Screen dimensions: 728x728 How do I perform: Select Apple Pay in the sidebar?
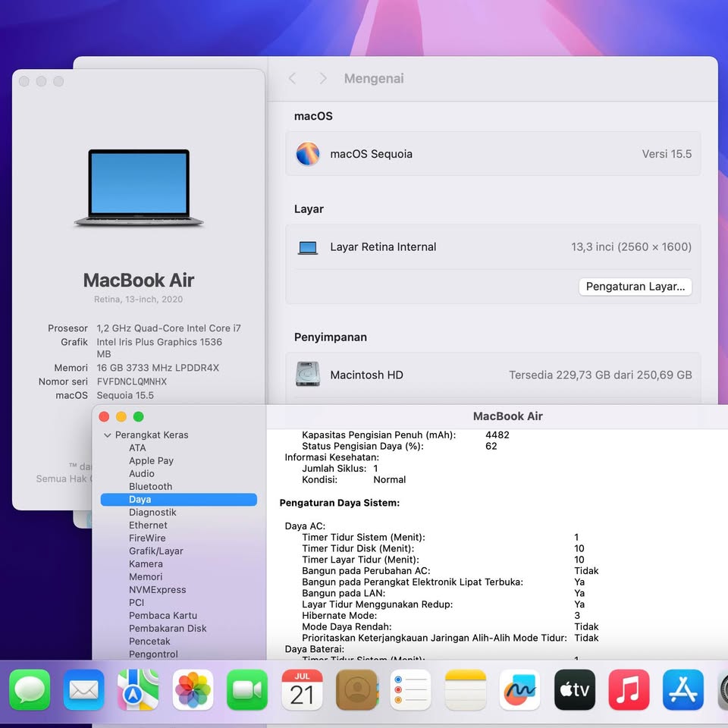click(x=152, y=460)
